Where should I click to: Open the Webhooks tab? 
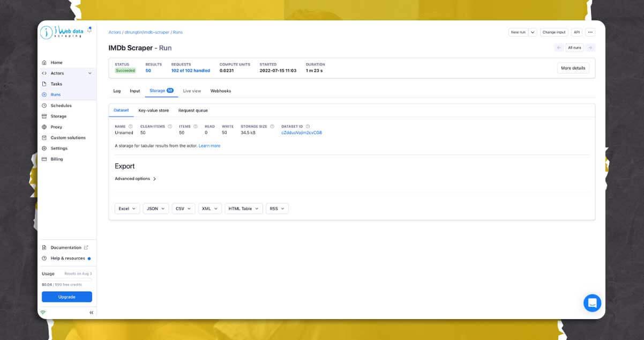point(221,91)
